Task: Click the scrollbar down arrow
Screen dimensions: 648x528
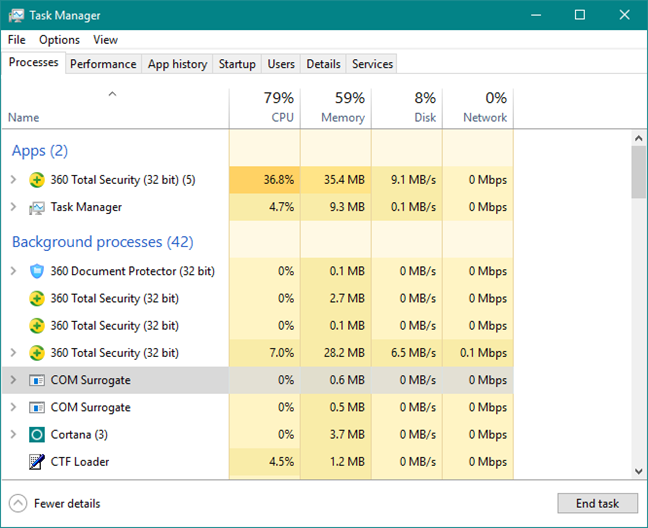Action: pyautogui.click(x=638, y=471)
